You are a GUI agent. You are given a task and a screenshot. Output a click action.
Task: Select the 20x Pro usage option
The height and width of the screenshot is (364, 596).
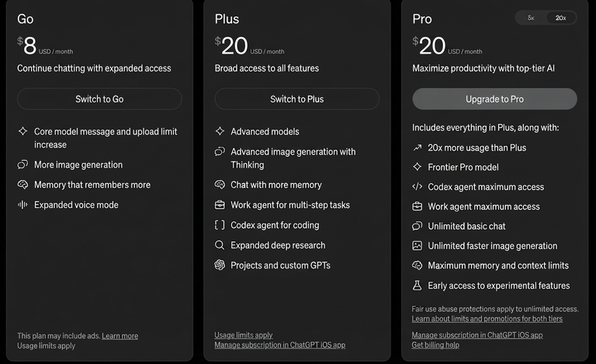coord(560,18)
